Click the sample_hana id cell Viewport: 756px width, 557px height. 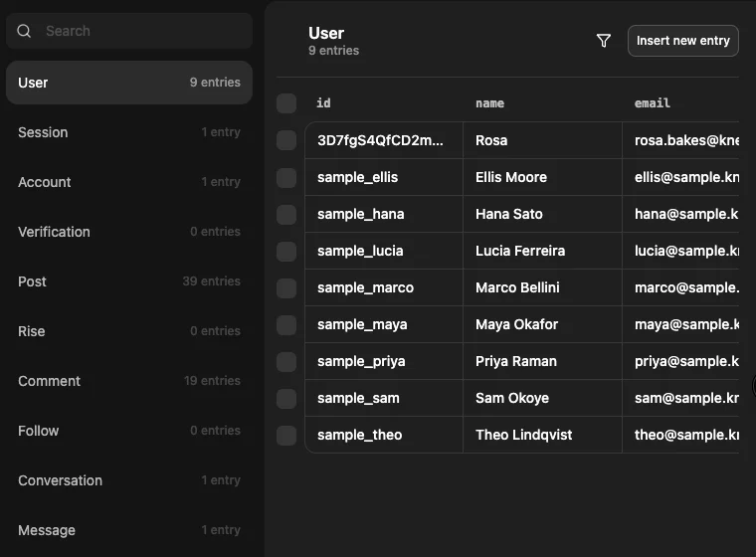coord(384,214)
